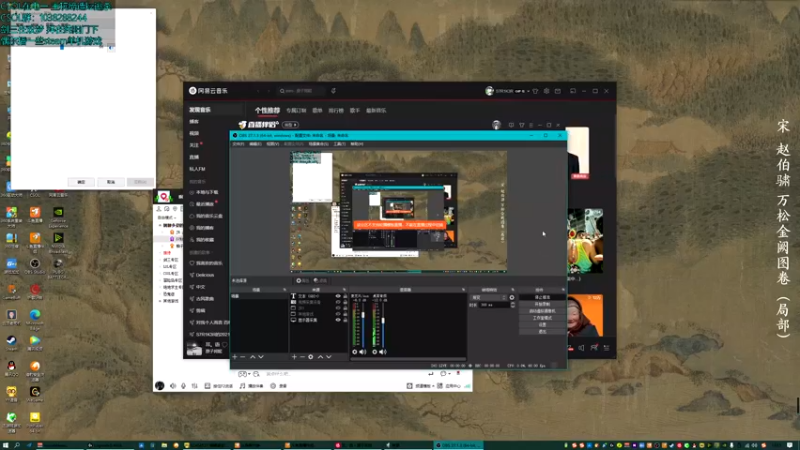Open the scene transition type dropdown
Viewport: 800px width, 450px height.
488,297
